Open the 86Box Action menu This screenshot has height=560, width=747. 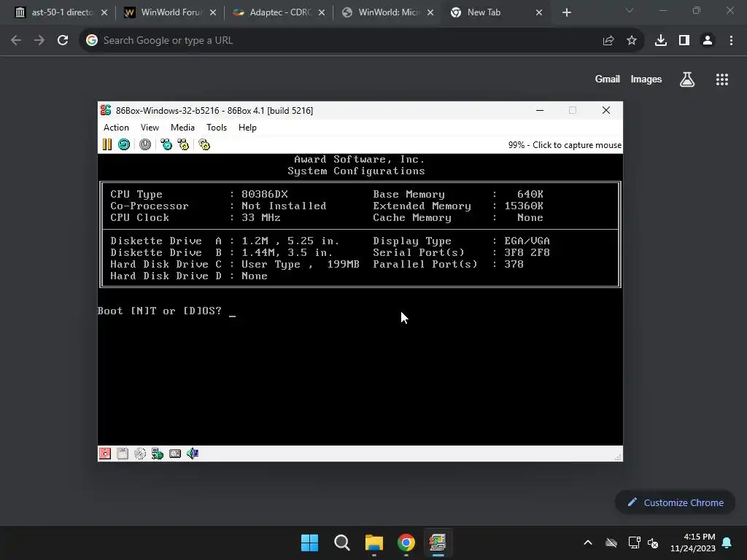point(116,127)
